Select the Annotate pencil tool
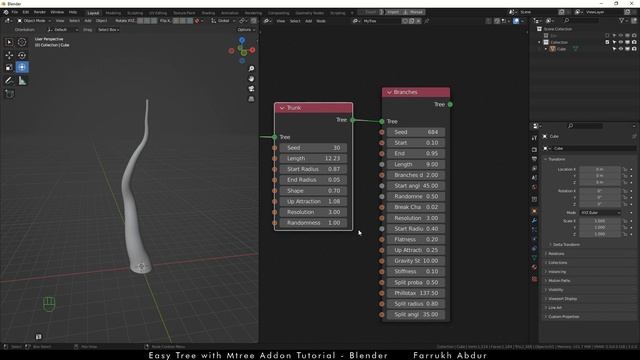Screen dimensions: 640x360 click(x=9, y=81)
